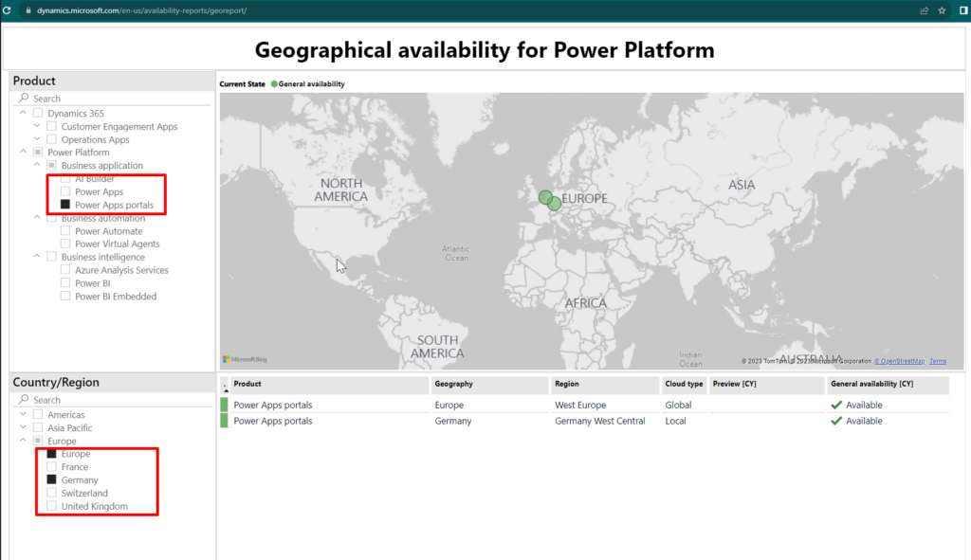Check the Power BI Embedded checkbox
This screenshot has height=560, width=971.
pyautogui.click(x=65, y=296)
